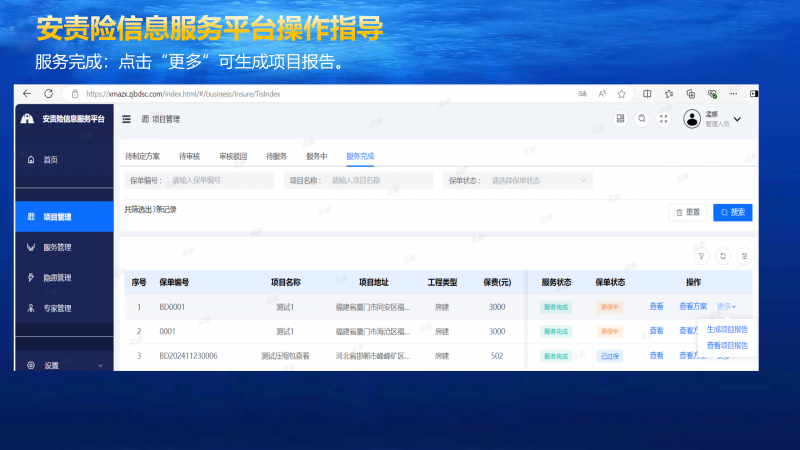This screenshot has height=450, width=800.
Task: Click 查看 in the BD0001 row
Action: [x=656, y=307]
